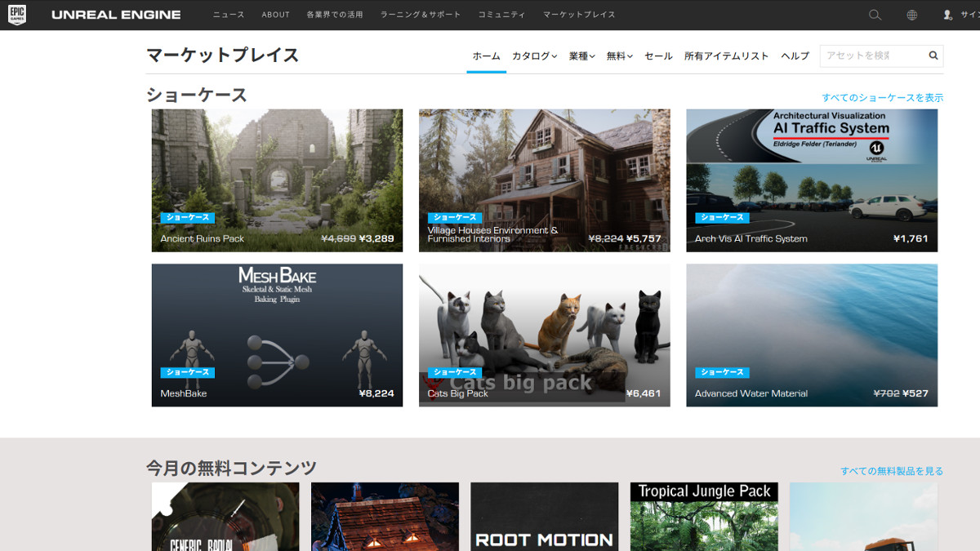Image resolution: width=980 pixels, height=551 pixels.
Task: Open Ancient Ruins Pack showcase thumbnail
Action: [x=277, y=180]
